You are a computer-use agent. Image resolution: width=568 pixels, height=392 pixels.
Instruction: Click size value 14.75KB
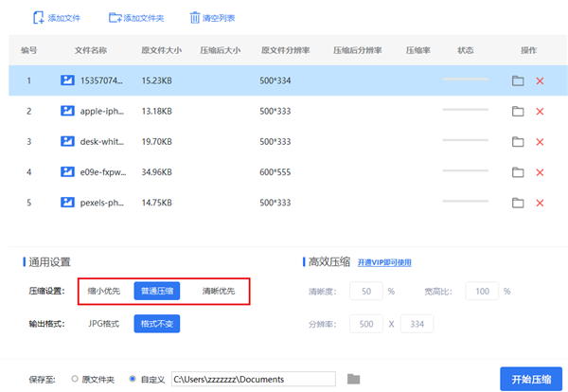[156, 203]
